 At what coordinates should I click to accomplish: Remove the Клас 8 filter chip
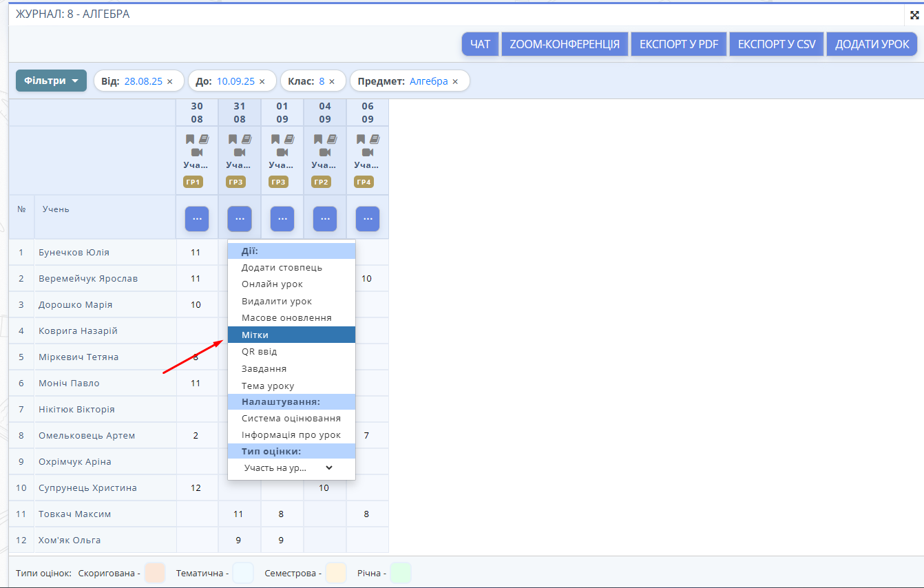coord(332,81)
